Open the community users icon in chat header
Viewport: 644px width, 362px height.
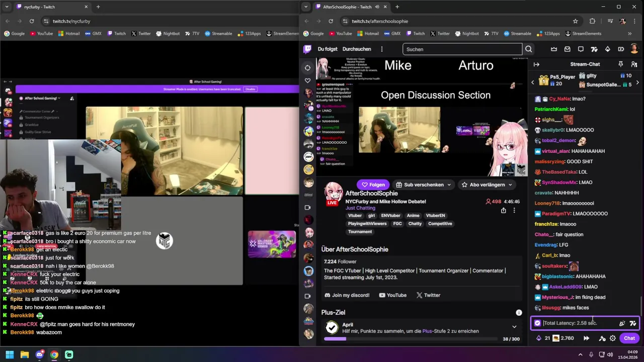point(633,64)
